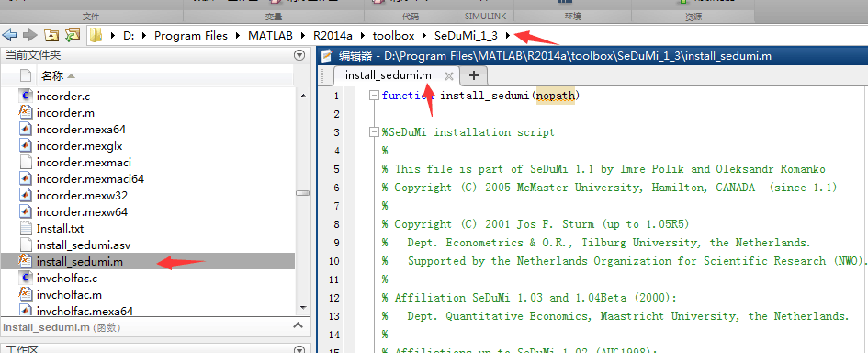Expand path arrow after toolbox
This screenshot has height=353, width=868.
pos(424,36)
